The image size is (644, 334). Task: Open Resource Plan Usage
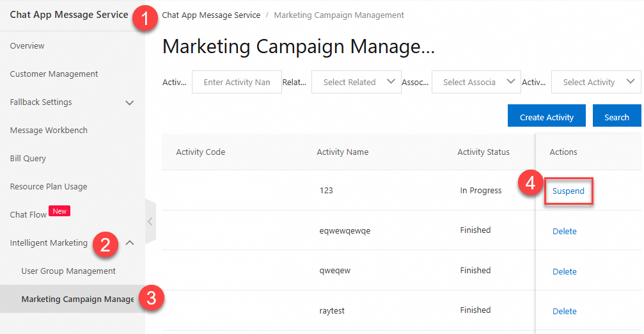(49, 187)
